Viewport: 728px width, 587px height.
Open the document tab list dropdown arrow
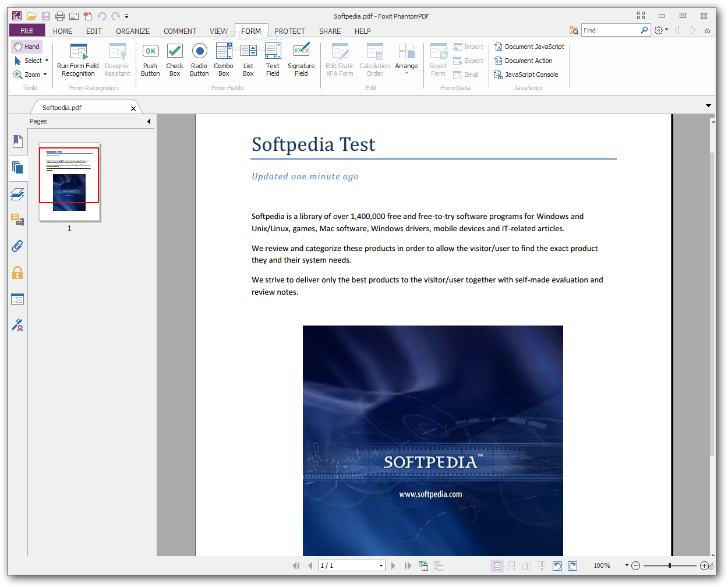708,106
